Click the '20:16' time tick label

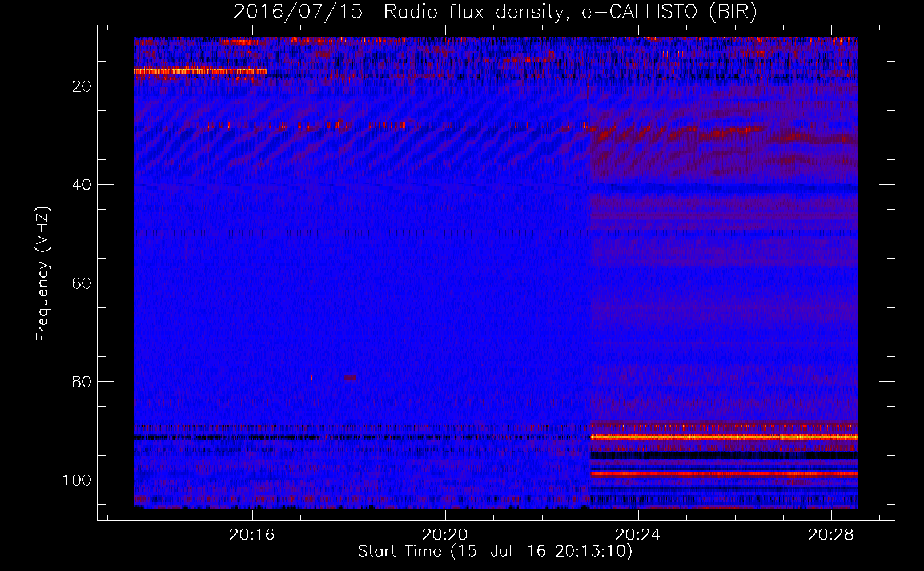252,535
